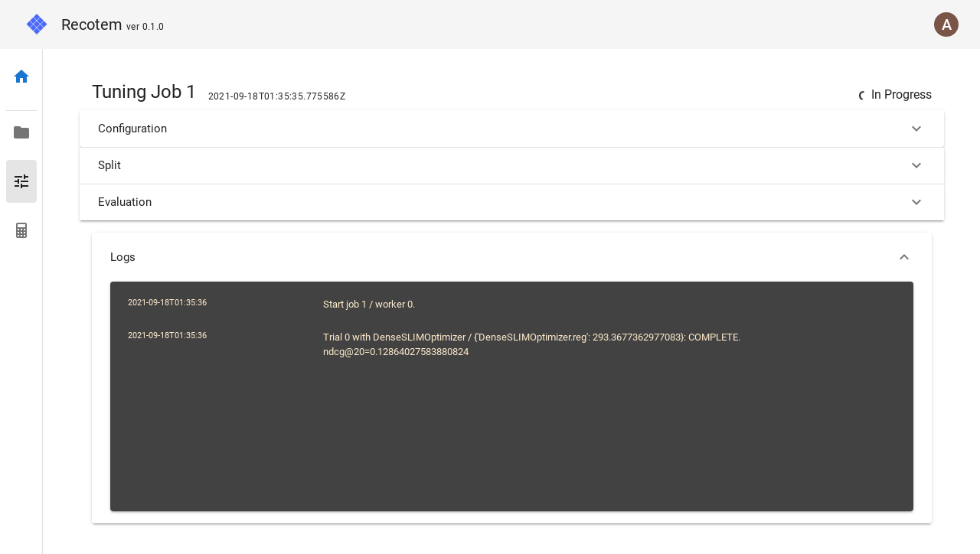Expand Configuration using its chevron arrow
This screenshot has height=554, width=980.
click(916, 129)
